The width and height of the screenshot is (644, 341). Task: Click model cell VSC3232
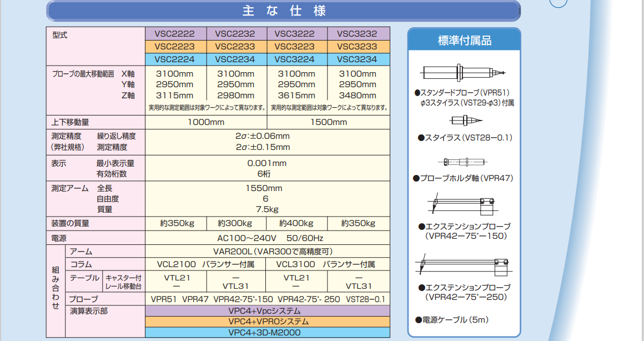pos(358,34)
